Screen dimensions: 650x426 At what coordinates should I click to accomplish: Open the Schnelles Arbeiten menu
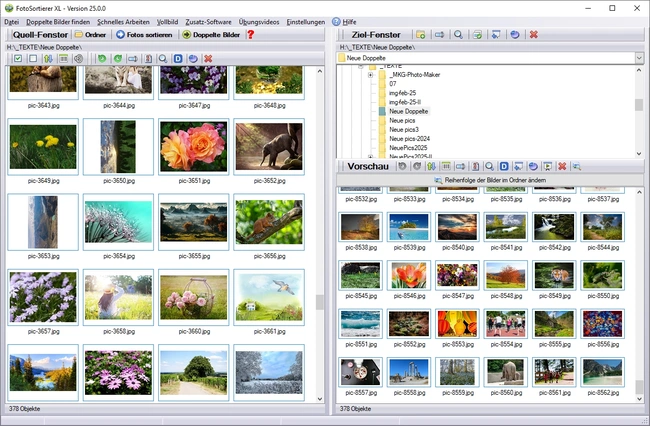point(123,22)
